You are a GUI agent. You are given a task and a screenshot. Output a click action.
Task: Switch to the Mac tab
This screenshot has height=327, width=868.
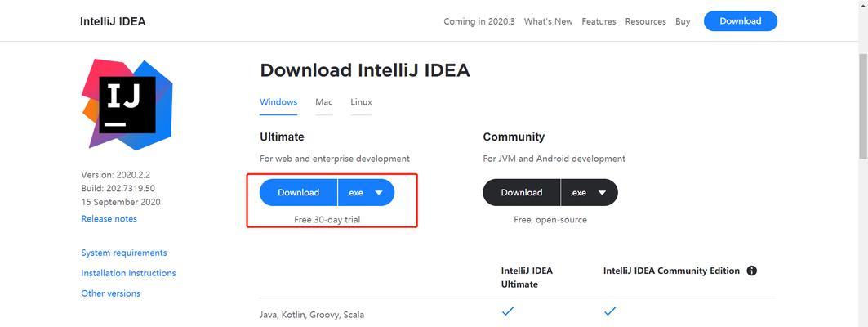click(x=324, y=102)
